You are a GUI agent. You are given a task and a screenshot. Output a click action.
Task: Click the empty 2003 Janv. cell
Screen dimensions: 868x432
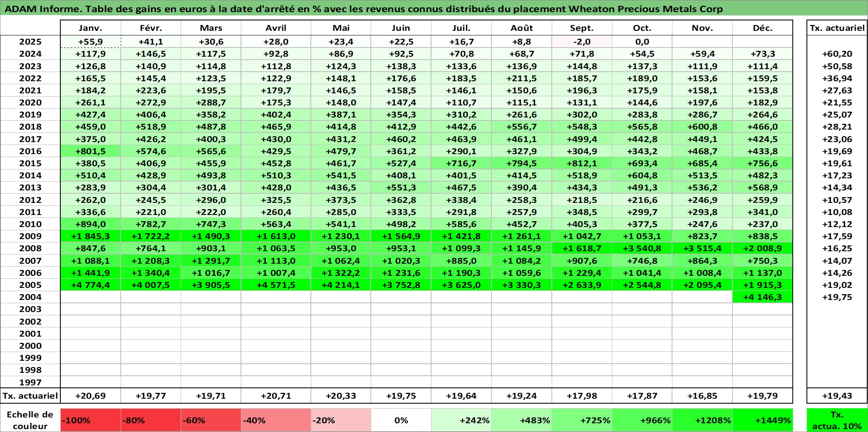coord(90,309)
